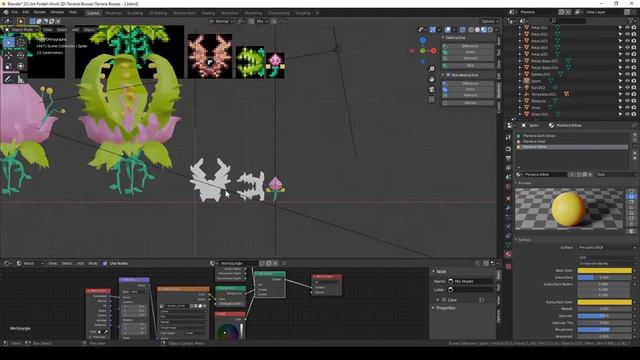Viewport: 640px width, 360px height.
Task: Hide Spore object via eye icon
Action: click(627, 81)
